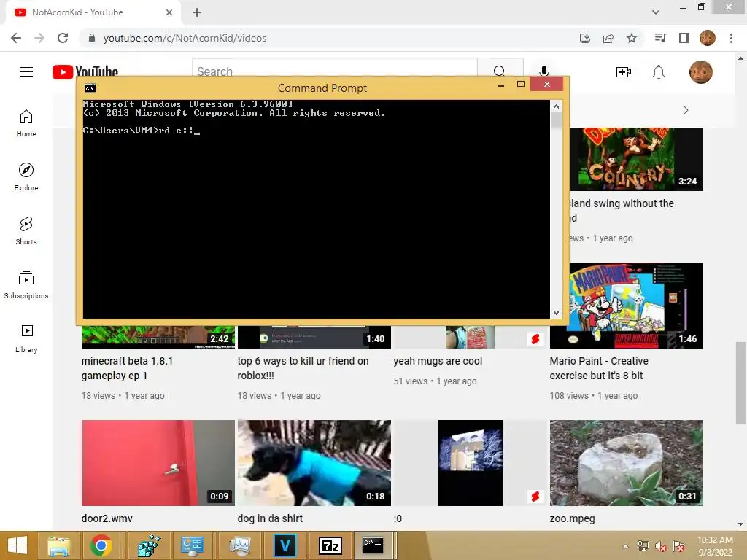
Task: Open Chrome media control icon
Action: point(661,38)
